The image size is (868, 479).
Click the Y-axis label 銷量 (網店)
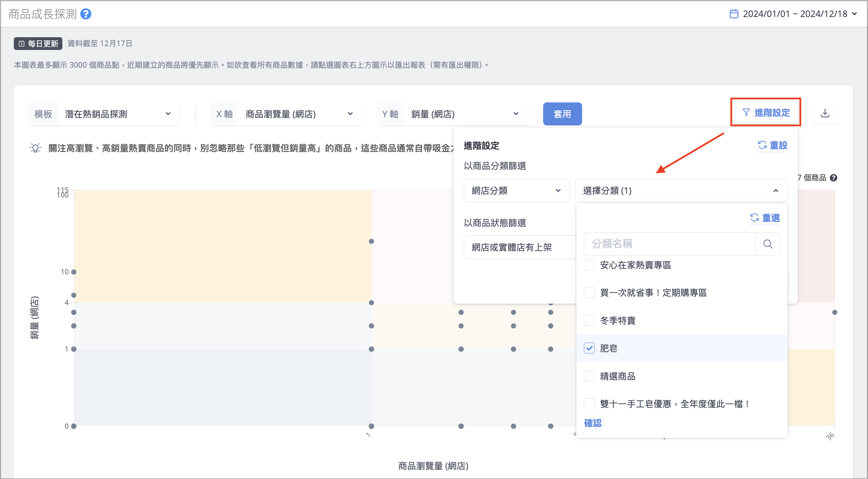[x=34, y=318]
